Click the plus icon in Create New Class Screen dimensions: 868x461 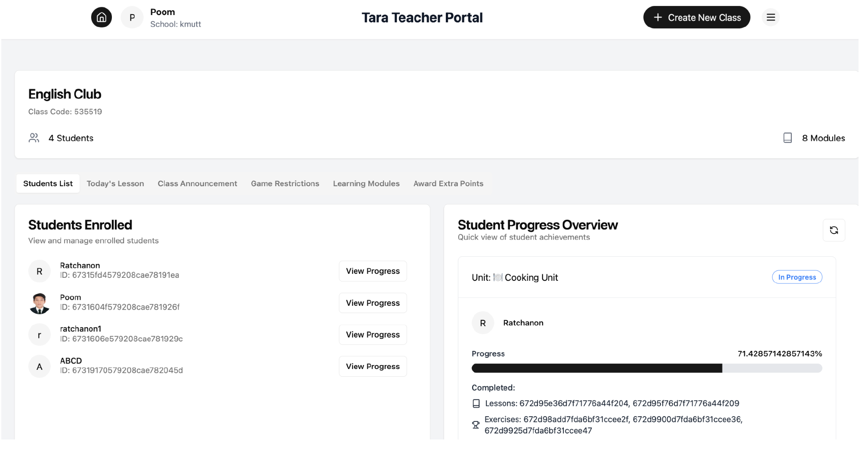657,17
